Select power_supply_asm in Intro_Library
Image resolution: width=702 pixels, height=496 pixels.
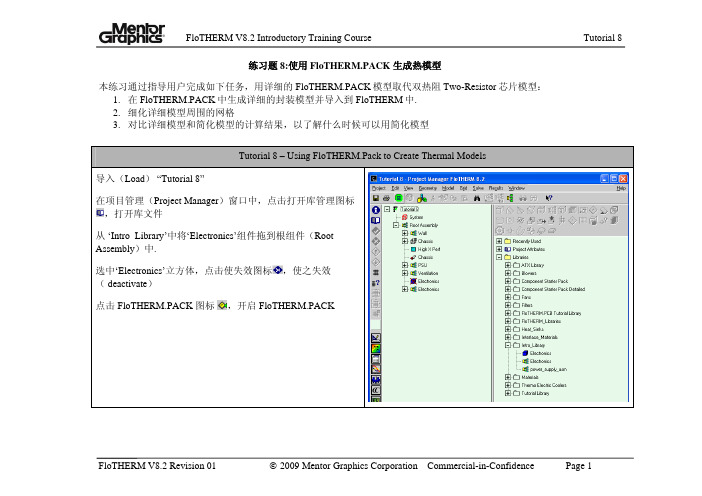[548, 369]
